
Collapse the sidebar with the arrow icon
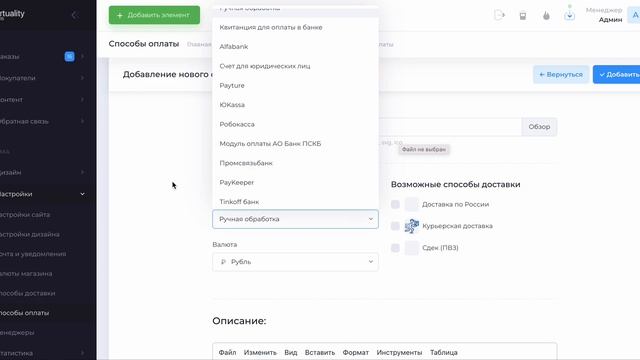pyautogui.click(x=74, y=16)
